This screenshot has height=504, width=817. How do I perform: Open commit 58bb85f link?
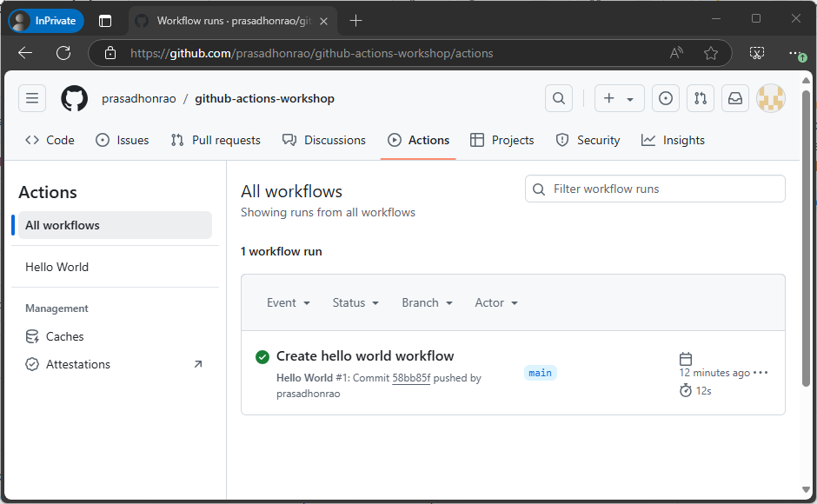[411, 378]
